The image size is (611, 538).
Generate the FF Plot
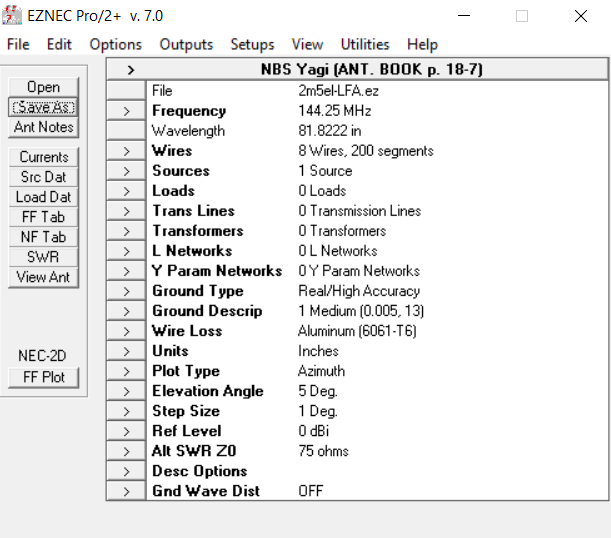pyautogui.click(x=43, y=377)
